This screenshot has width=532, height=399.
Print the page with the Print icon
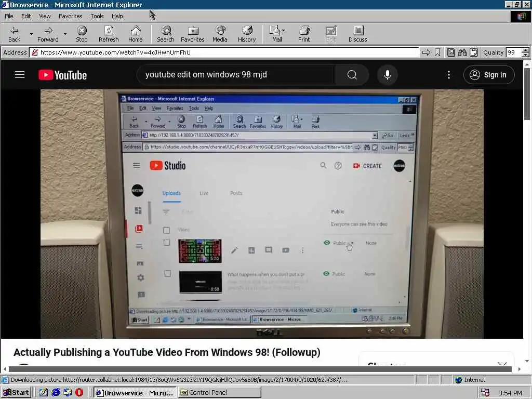point(304,34)
